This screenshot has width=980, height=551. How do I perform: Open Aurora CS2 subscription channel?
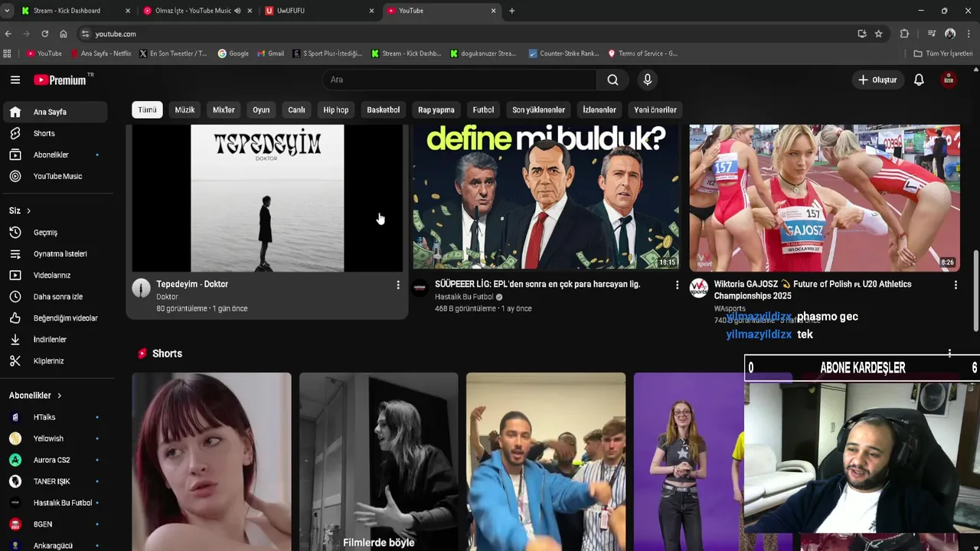click(x=54, y=460)
